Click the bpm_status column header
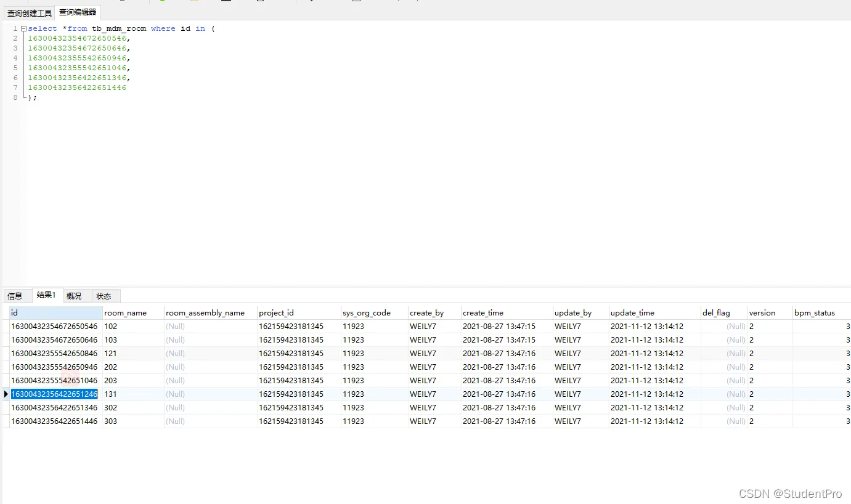 (x=821, y=313)
